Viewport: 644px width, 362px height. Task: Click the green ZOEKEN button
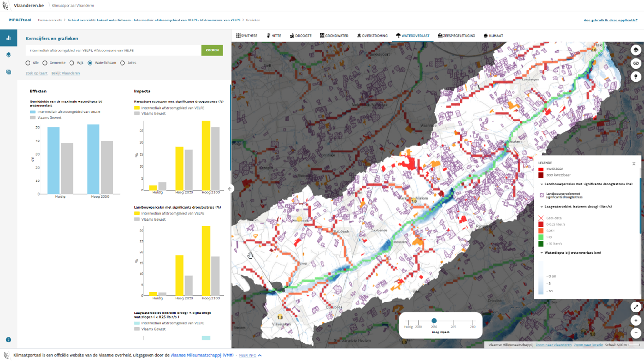212,50
